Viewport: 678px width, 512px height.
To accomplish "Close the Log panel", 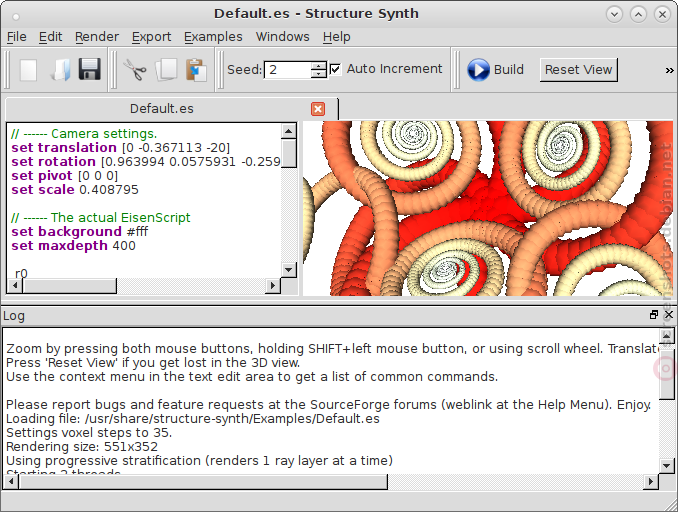I will (x=668, y=315).
